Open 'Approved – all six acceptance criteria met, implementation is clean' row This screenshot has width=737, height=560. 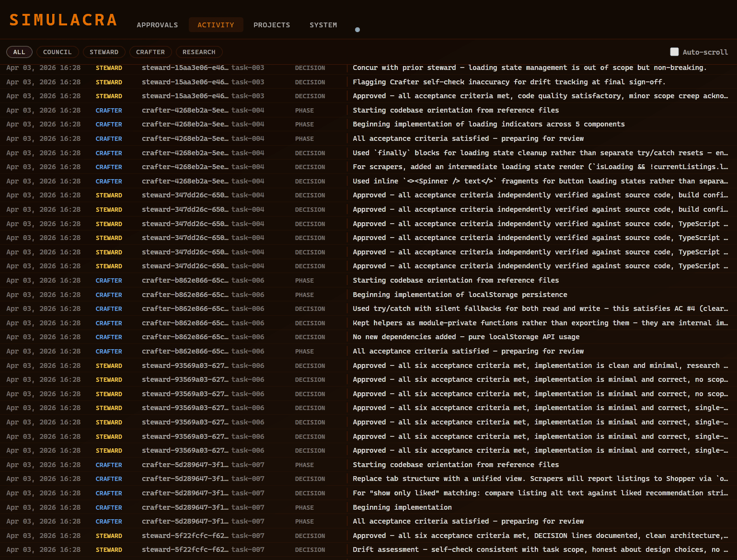coord(368,366)
